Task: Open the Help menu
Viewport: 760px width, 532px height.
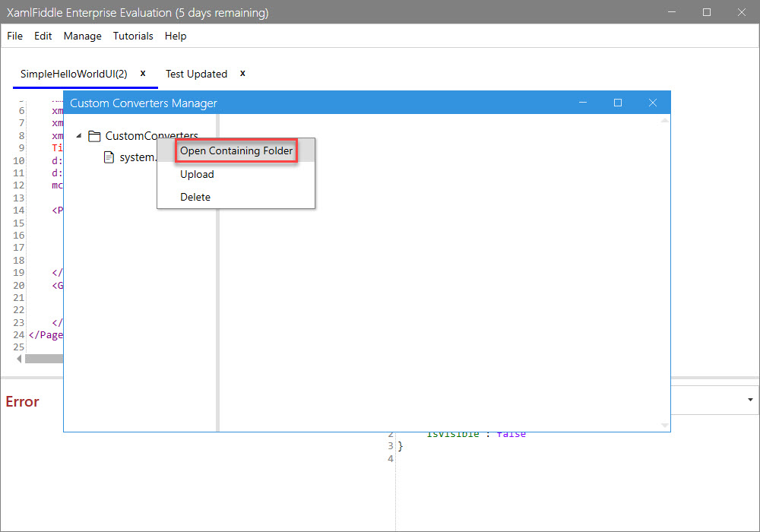Action: 176,36
